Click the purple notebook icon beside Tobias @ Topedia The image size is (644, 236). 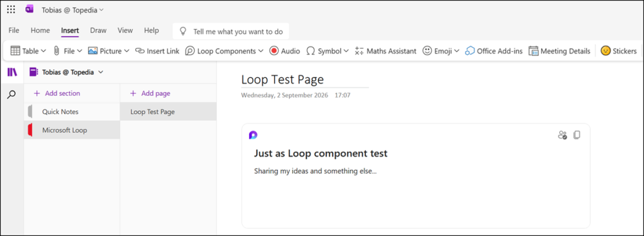tap(34, 72)
